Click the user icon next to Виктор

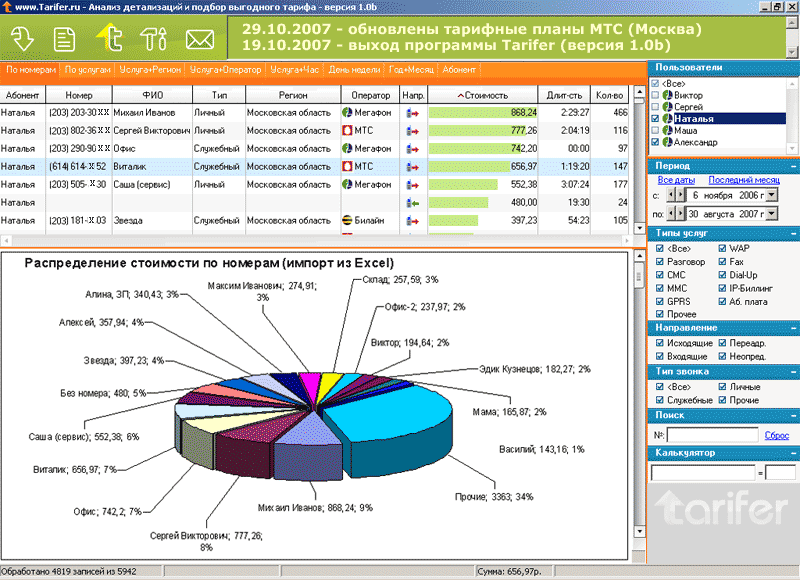pos(668,95)
